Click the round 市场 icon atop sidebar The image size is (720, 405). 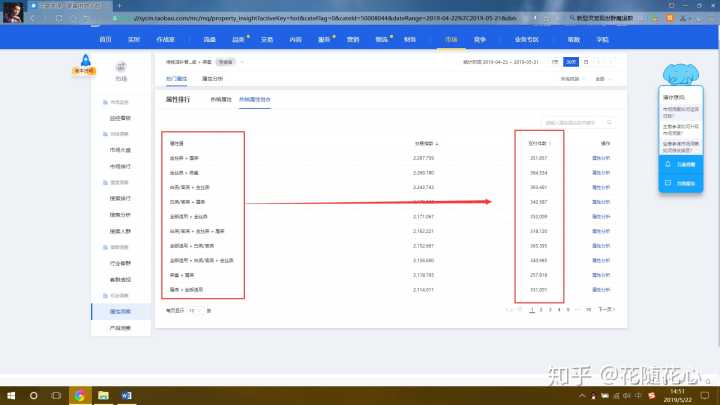point(121,66)
